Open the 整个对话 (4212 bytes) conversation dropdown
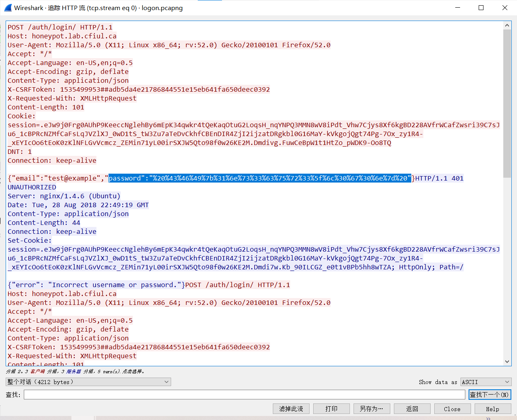 click(88, 382)
